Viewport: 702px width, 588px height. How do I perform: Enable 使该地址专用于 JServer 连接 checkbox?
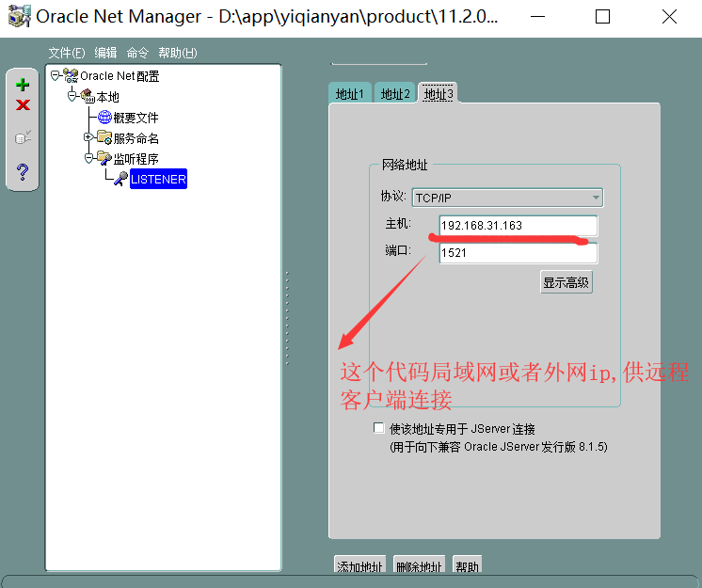click(x=378, y=428)
